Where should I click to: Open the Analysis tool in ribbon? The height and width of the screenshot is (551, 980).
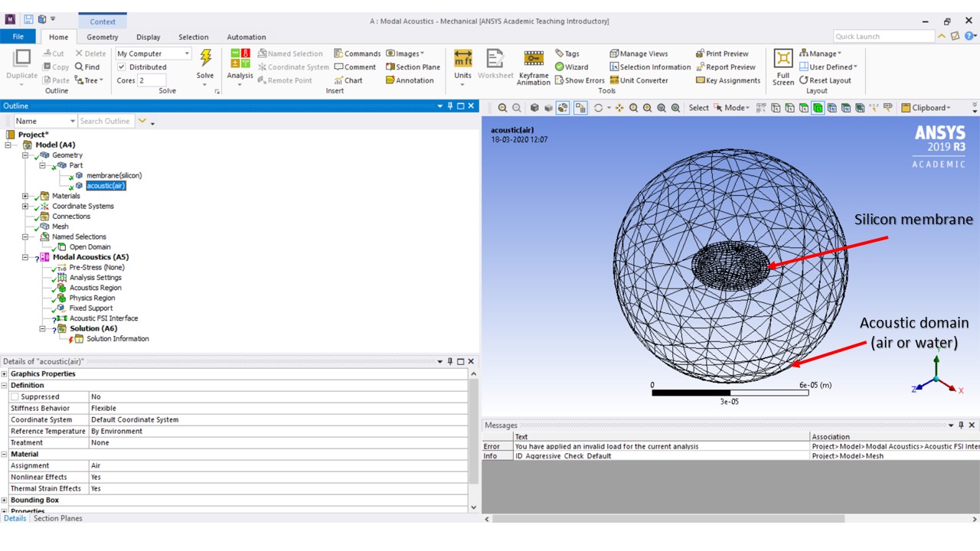click(240, 64)
